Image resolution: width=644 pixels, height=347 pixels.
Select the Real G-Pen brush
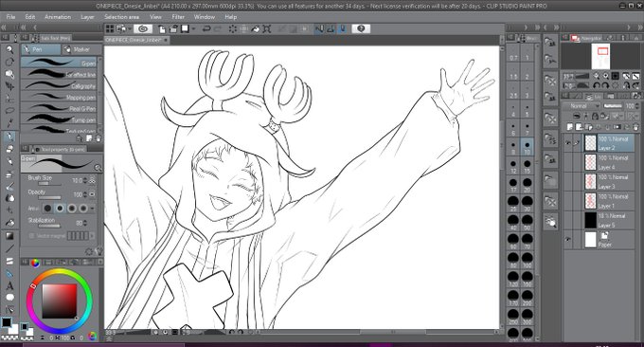(59, 108)
